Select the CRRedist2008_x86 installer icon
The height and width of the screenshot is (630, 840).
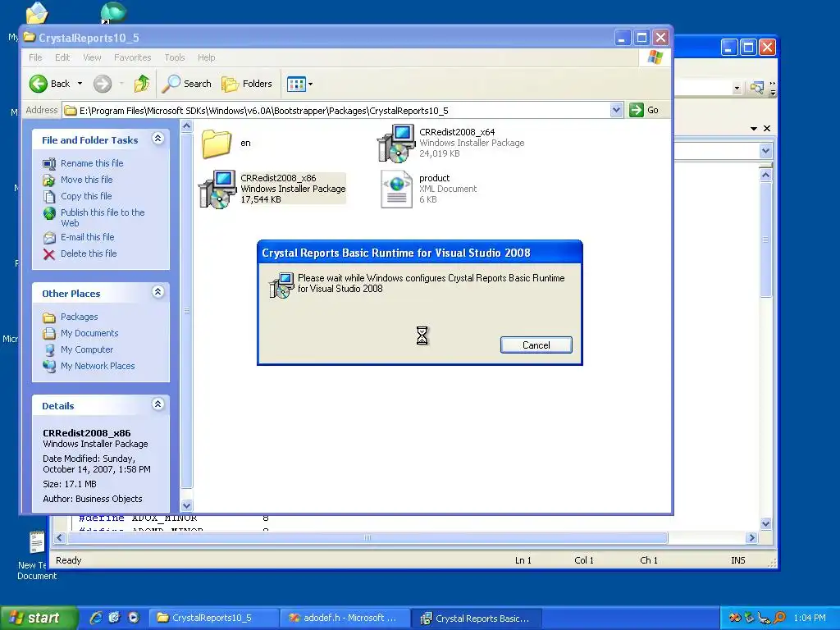217,189
